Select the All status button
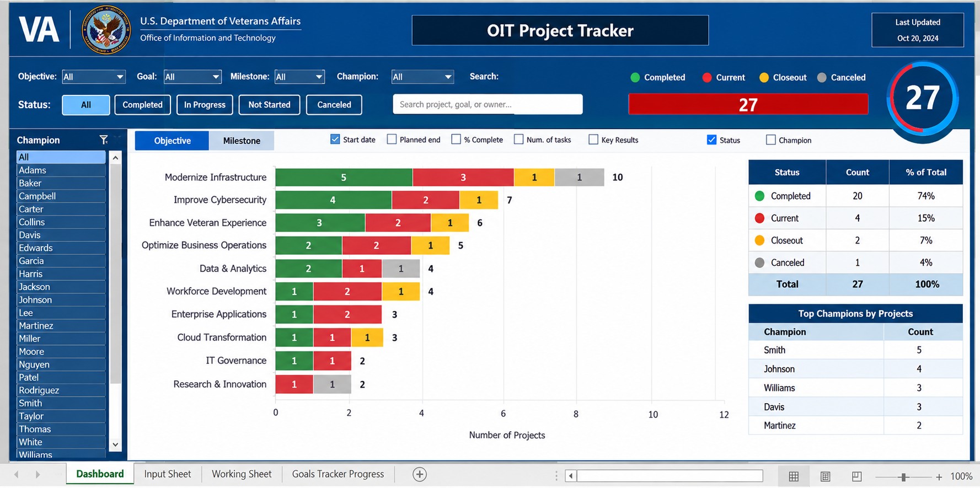This screenshot has height=488, width=980. tap(86, 105)
